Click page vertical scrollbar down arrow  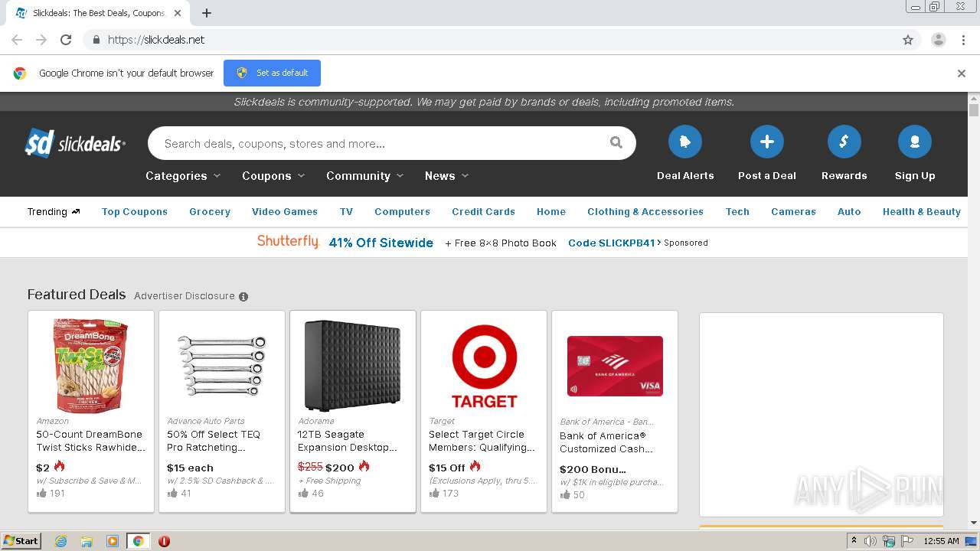[974, 523]
